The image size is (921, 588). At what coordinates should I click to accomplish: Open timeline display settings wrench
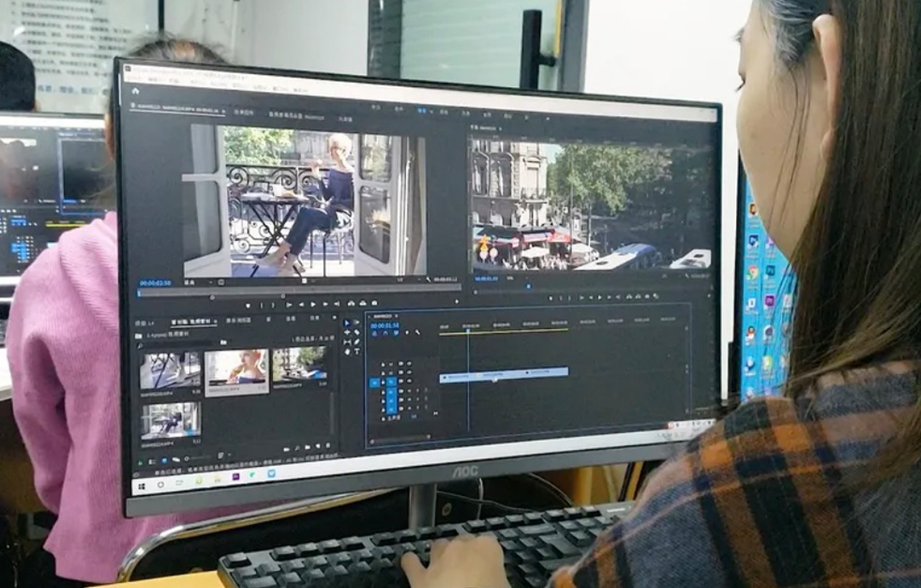[x=418, y=332]
